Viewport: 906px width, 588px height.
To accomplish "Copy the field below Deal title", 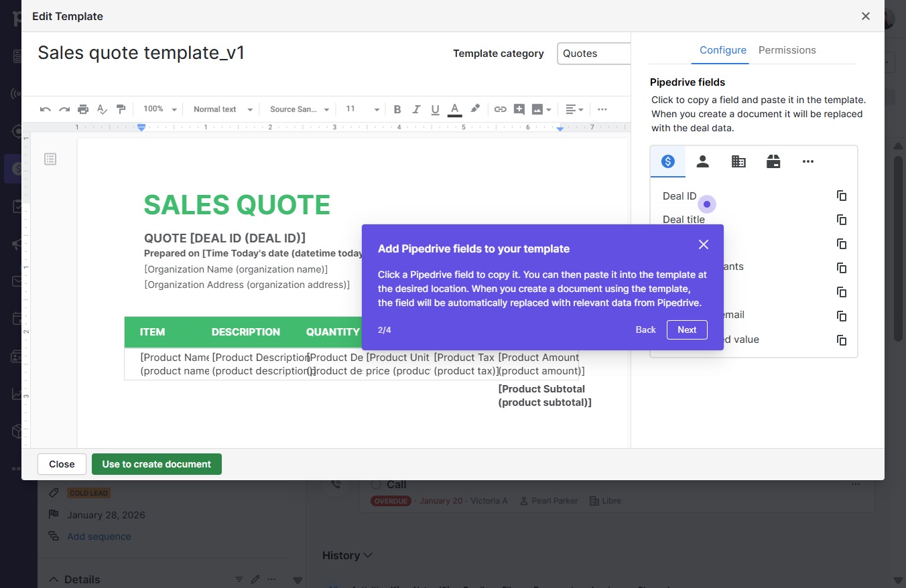I will (842, 244).
